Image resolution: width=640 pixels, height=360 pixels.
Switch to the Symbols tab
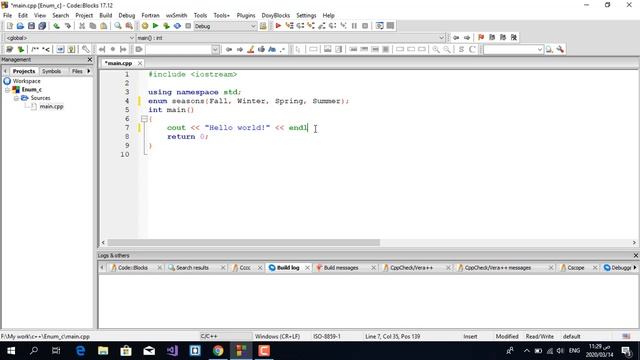(x=51, y=71)
